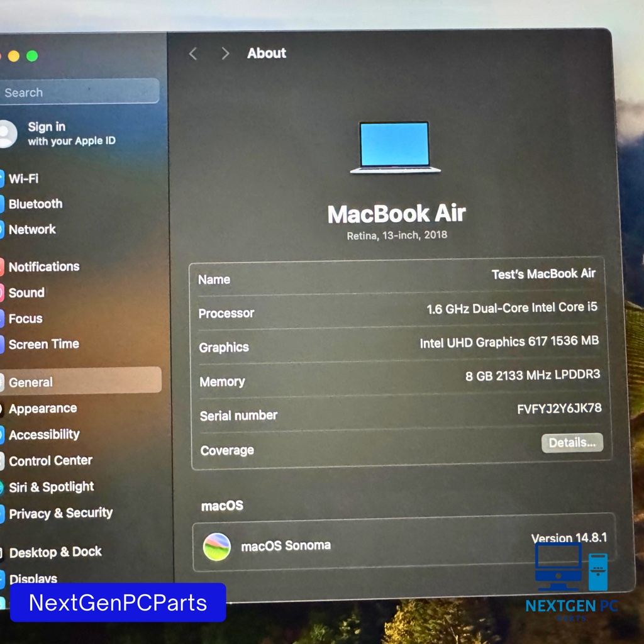The width and height of the screenshot is (644, 644).
Task: Click the computer name Test's MacBook Air
Action: (x=543, y=274)
